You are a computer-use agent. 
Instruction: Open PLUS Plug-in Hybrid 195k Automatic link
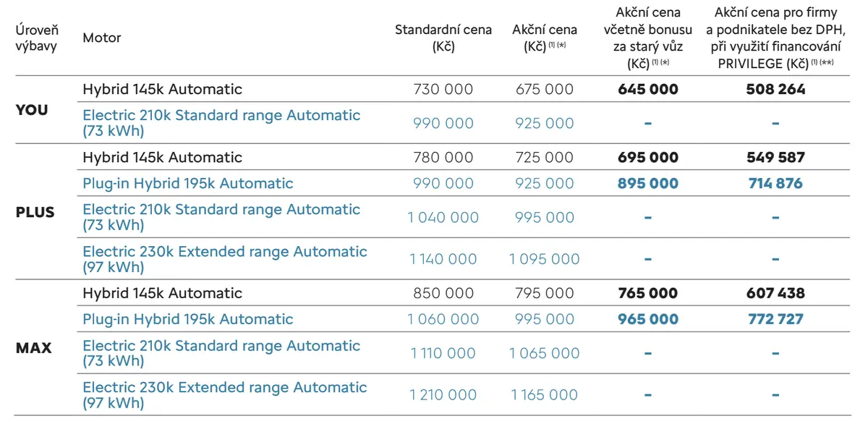point(188,183)
